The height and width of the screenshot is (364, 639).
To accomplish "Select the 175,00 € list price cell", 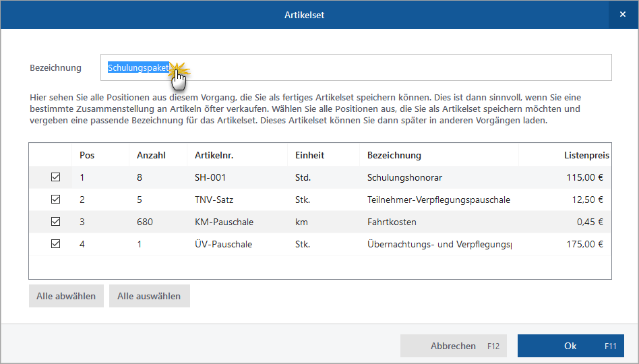I will click(x=584, y=244).
